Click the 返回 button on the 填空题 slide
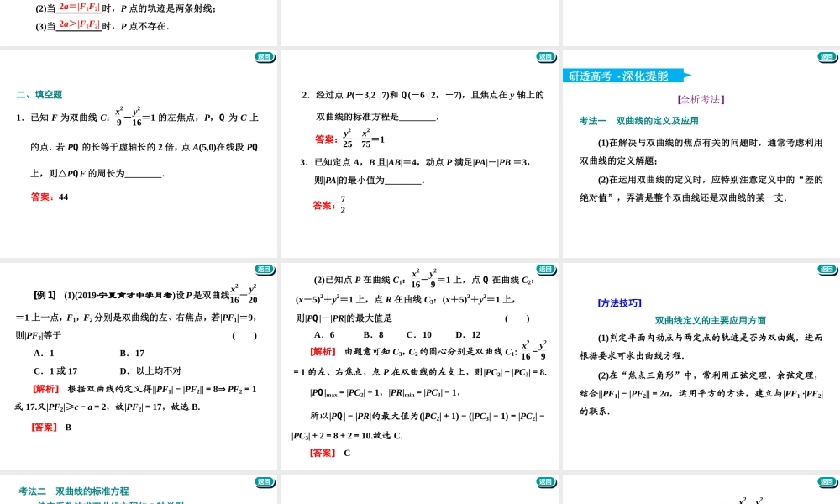 265,58
